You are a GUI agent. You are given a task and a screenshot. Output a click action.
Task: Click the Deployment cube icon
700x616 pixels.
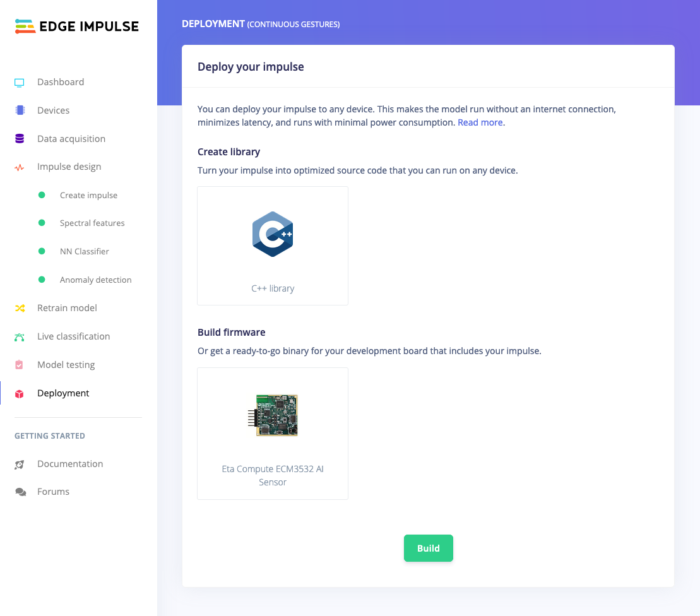click(x=19, y=394)
